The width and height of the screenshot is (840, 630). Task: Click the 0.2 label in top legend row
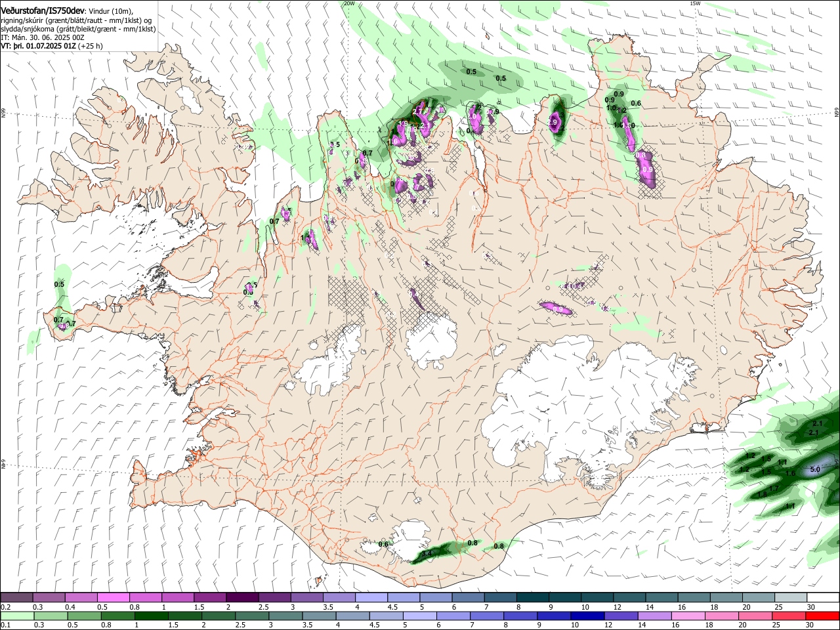[5, 607]
